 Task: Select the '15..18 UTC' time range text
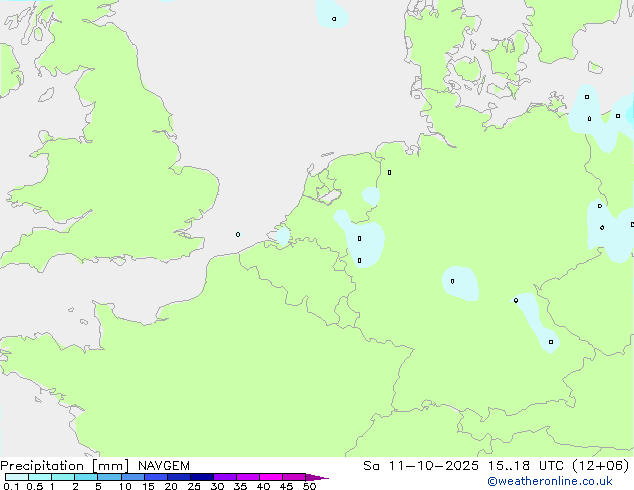(x=525, y=466)
